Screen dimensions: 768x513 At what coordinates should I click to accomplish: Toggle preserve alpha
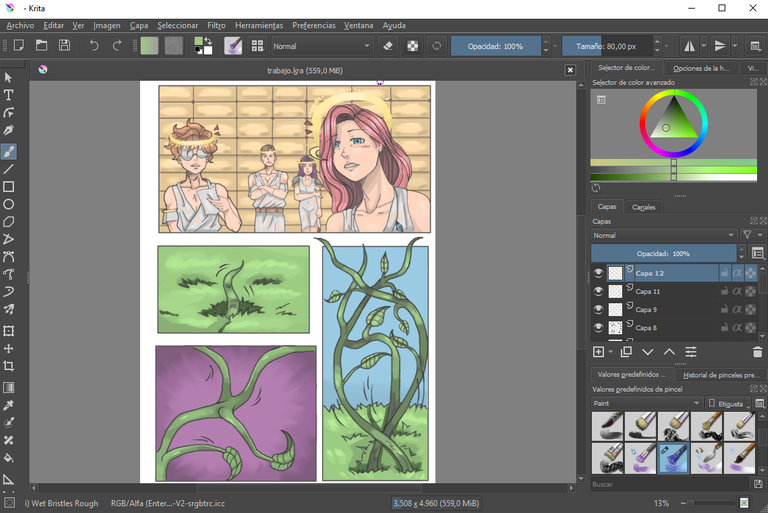click(x=413, y=46)
